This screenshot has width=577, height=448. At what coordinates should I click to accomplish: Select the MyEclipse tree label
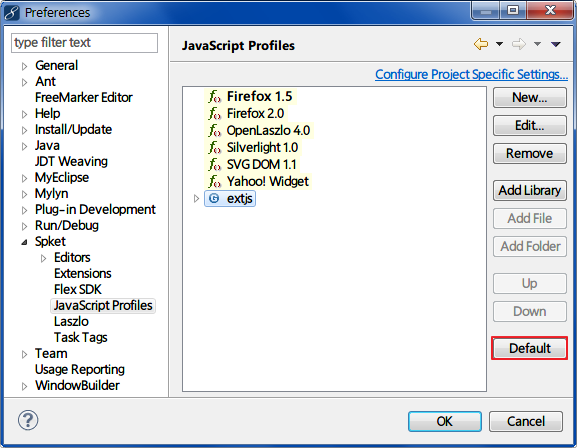62,177
